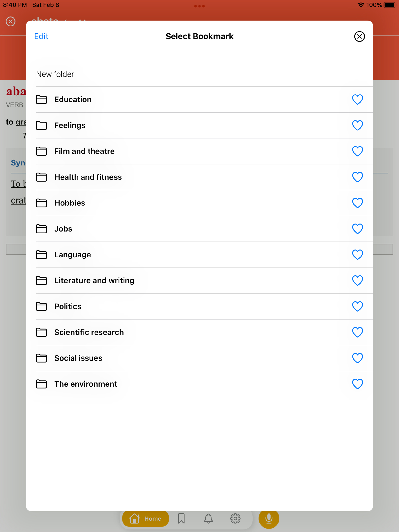Toggle the heart for the Education folder

click(x=357, y=100)
